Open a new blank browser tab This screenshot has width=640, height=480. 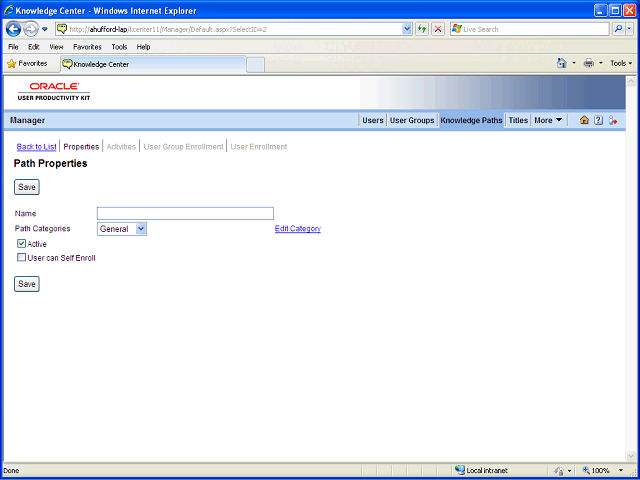pyautogui.click(x=256, y=65)
